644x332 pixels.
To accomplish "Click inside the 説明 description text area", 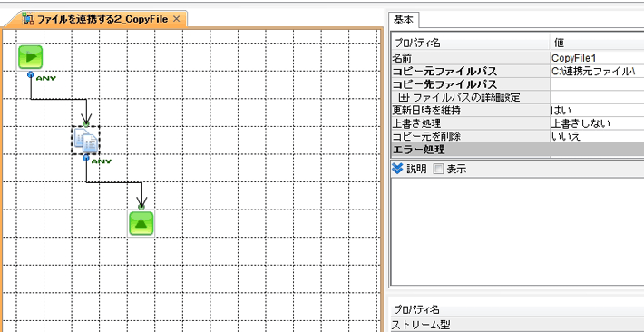I will click(517, 231).
